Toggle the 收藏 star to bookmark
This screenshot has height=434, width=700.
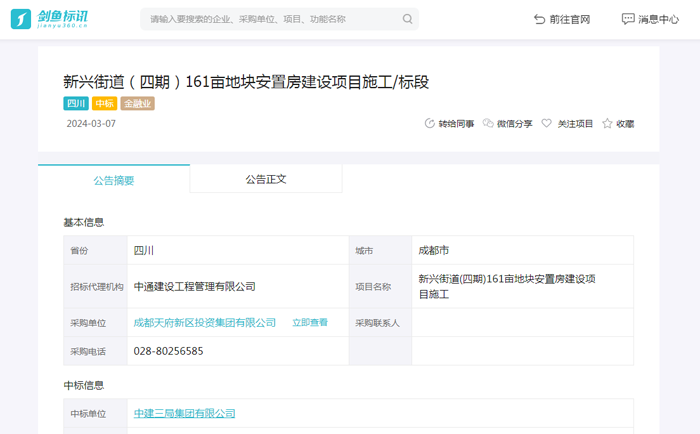coord(618,124)
